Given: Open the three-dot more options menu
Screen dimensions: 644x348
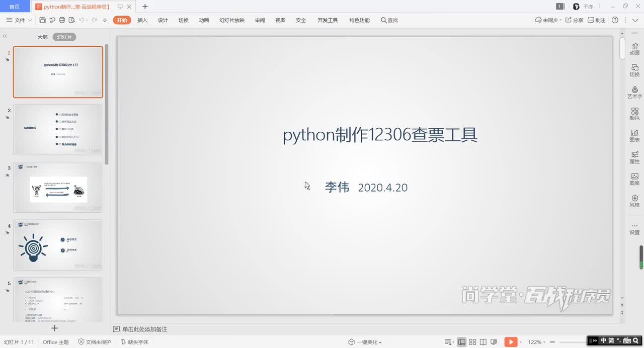Looking at the screenshot, I should [x=625, y=20].
